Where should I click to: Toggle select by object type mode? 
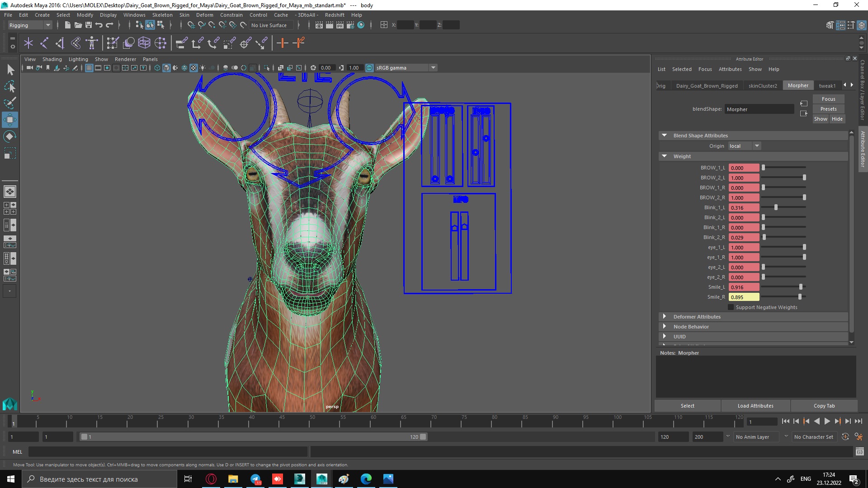[x=150, y=25]
